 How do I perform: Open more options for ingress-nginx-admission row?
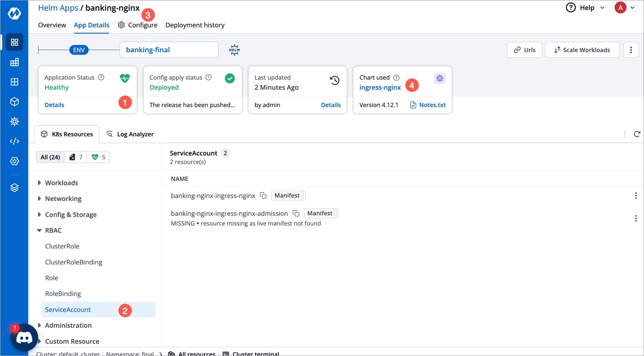click(x=635, y=218)
